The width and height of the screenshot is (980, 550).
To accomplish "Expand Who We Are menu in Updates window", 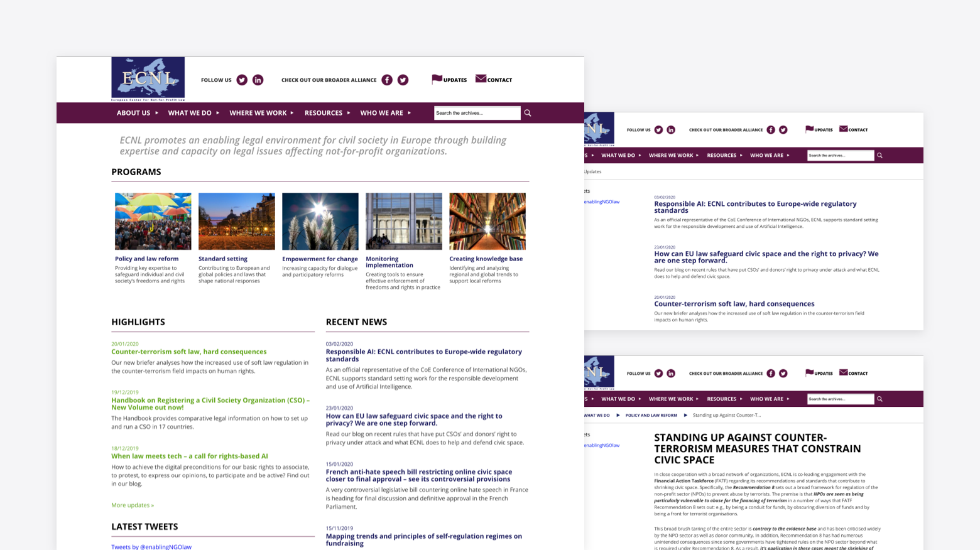I will [770, 155].
